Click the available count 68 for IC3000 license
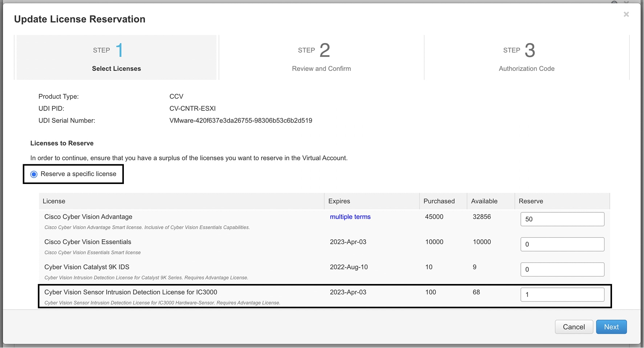 pyautogui.click(x=476, y=292)
